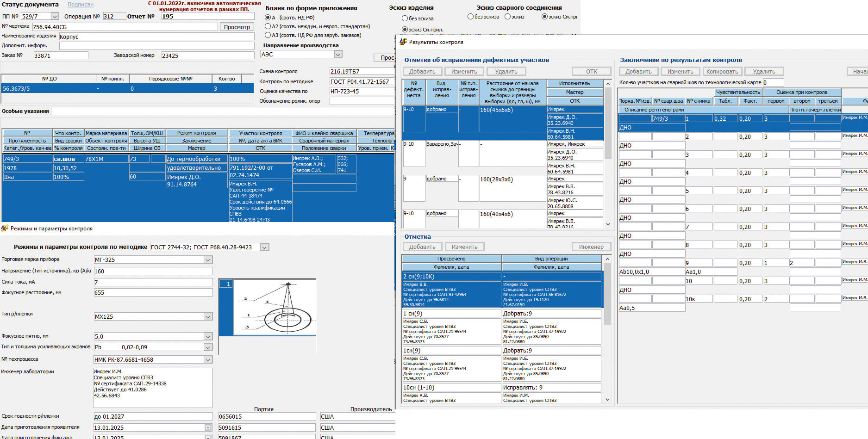Expand the Тип р/пленки MX125 combo box
Screen dimensions: 868x439
click(208, 317)
